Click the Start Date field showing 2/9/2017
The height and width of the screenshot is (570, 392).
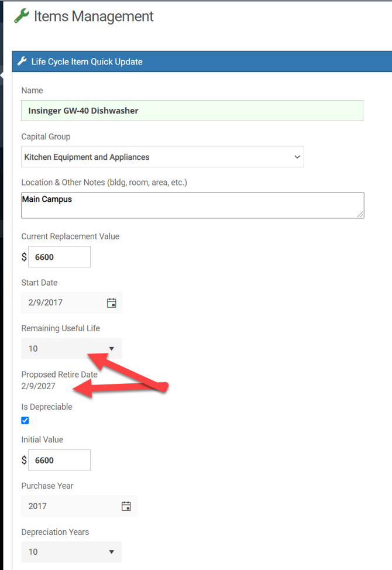point(61,303)
